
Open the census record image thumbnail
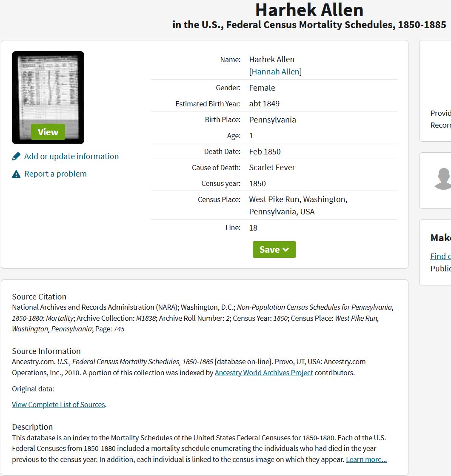(x=48, y=97)
